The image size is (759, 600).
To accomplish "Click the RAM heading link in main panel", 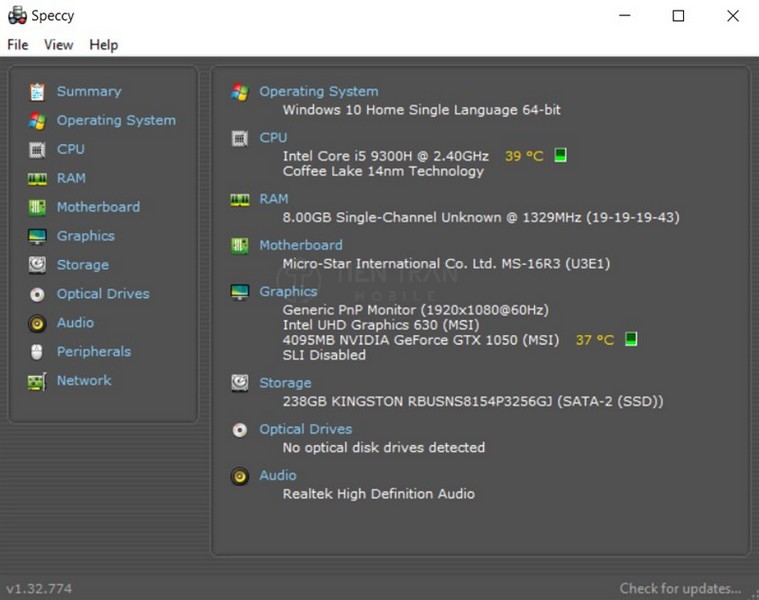I will coord(274,199).
